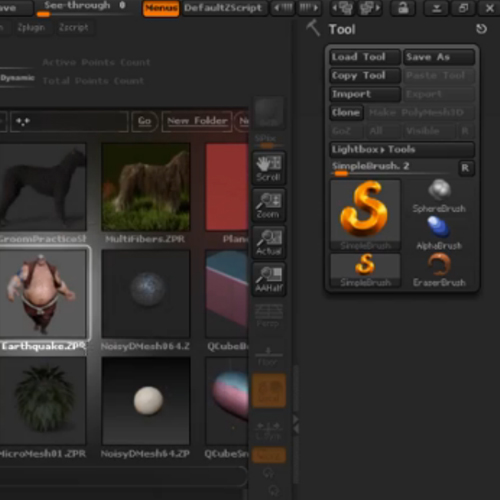Select the small SimpleBrush tool icon
The image size is (500, 500).
point(365,270)
